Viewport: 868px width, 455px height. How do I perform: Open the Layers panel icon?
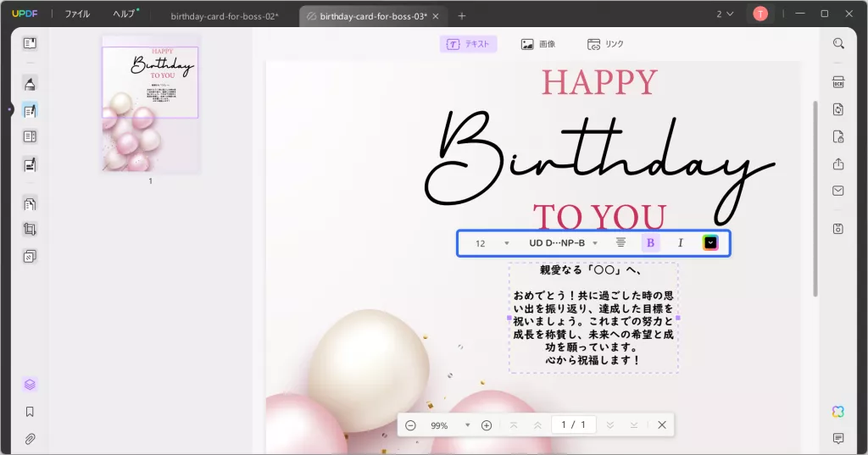[30, 384]
